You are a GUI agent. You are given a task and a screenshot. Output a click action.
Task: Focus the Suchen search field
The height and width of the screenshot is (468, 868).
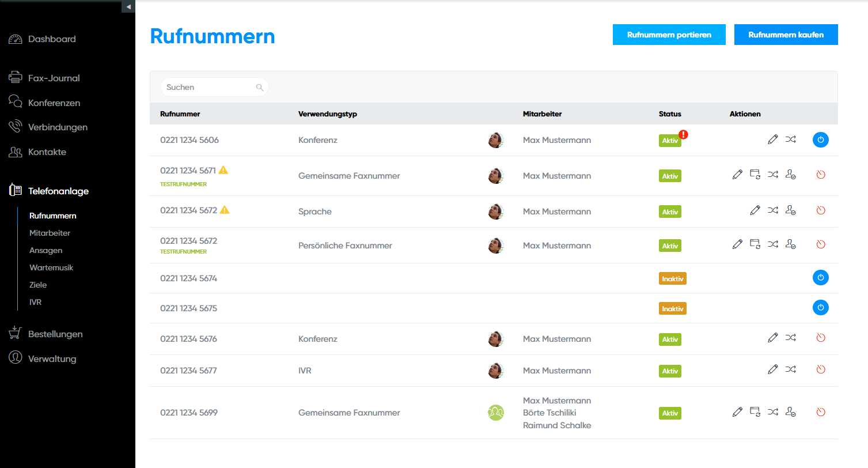tap(209, 88)
